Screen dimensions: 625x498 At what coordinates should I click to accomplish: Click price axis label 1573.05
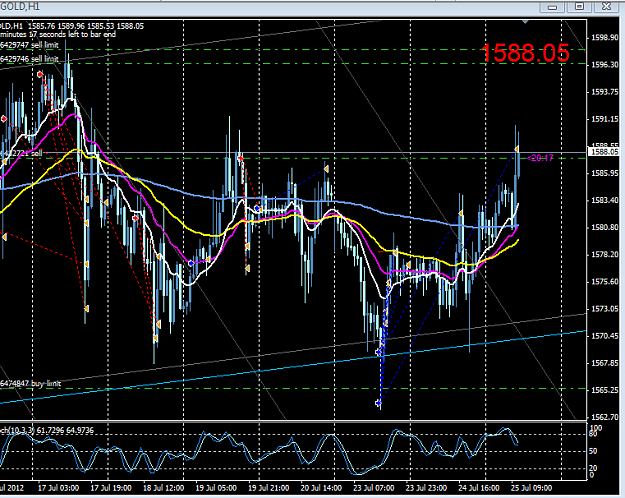[604, 309]
